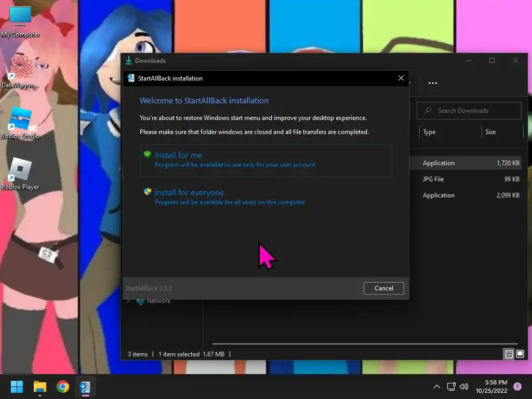This screenshot has height=399, width=532.
Task: Open the notification badge showing 1
Action: pos(517,387)
